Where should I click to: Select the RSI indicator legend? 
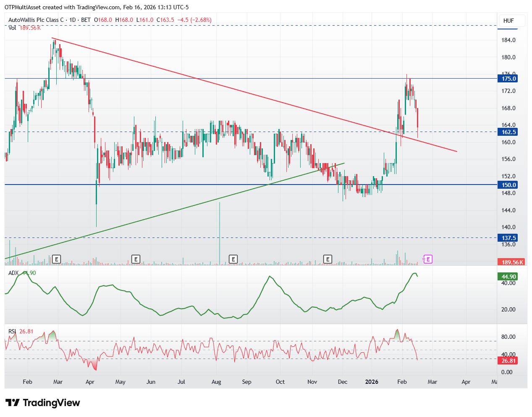point(21,331)
